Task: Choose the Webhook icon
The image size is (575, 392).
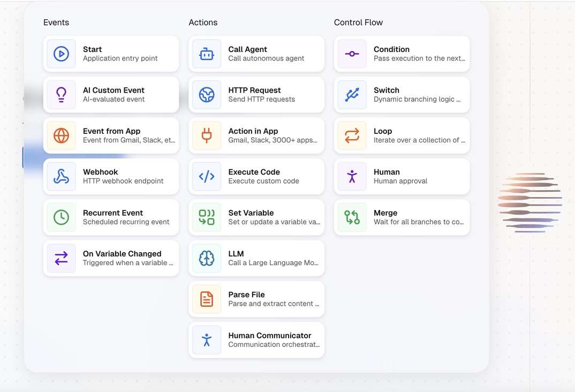Action: [x=61, y=176]
